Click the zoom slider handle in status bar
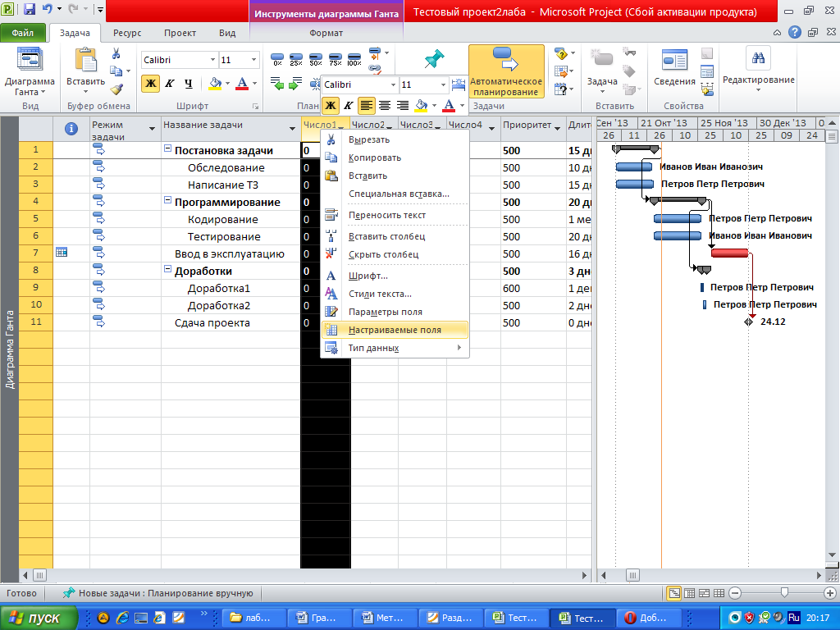 pyautogui.click(x=784, y=592)
